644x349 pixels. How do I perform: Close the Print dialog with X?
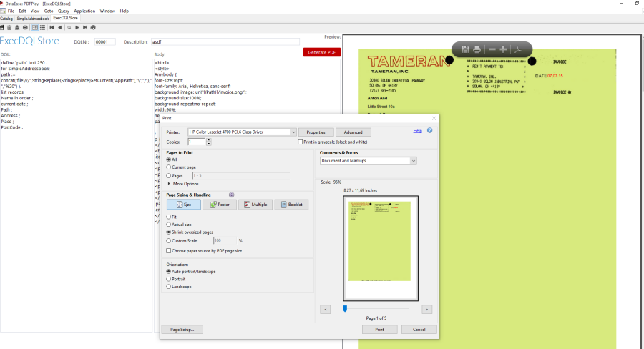[434, 118]
